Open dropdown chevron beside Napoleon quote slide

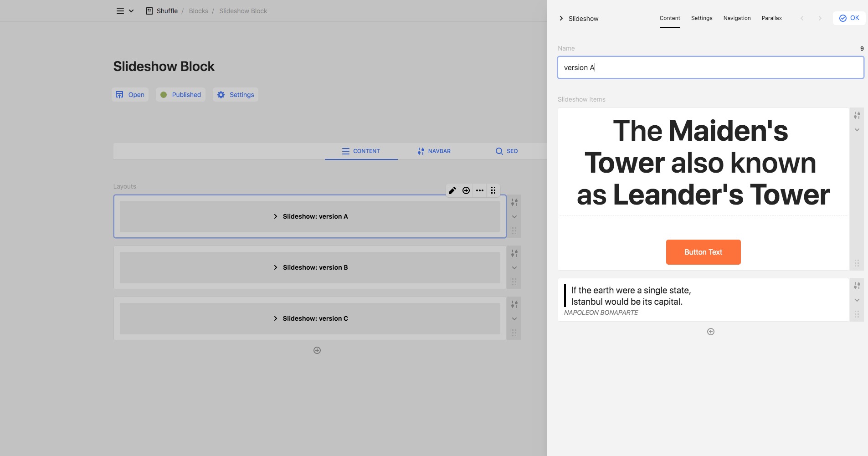point(857,300)
